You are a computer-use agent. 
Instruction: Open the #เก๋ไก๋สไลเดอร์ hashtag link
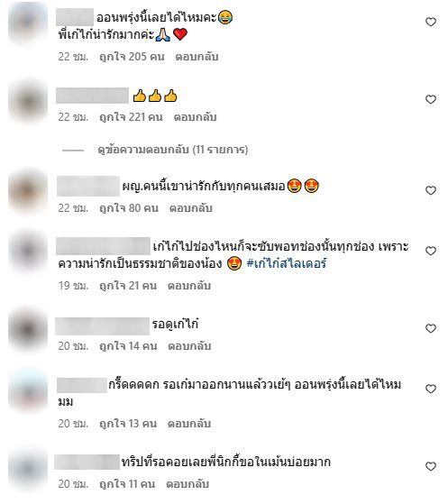pos(287,263)
